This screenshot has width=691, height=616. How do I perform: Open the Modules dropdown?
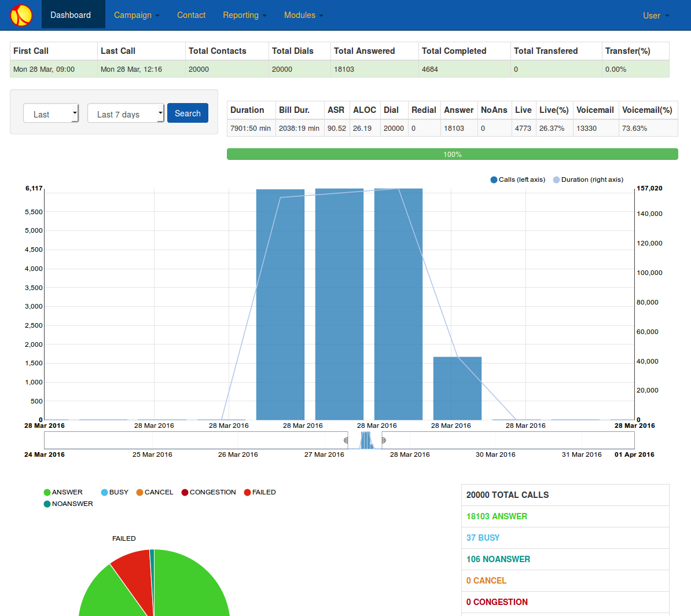pyautogui.click(x=303, y=15)
